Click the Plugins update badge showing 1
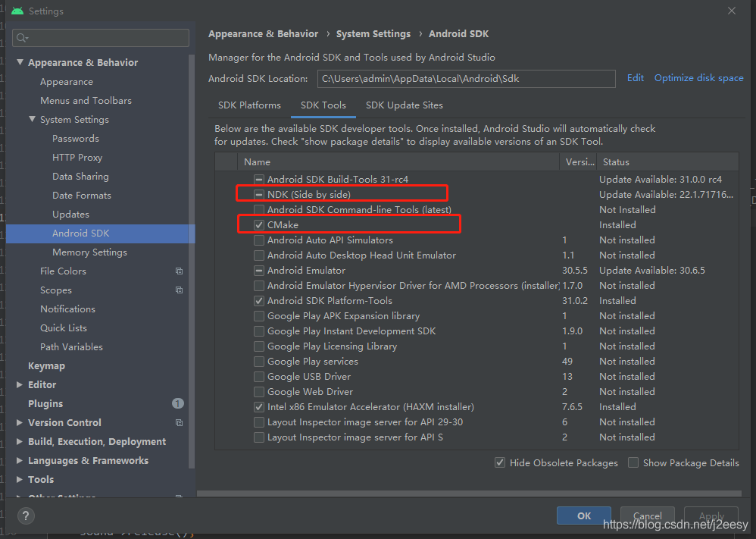 click(178, 403)
